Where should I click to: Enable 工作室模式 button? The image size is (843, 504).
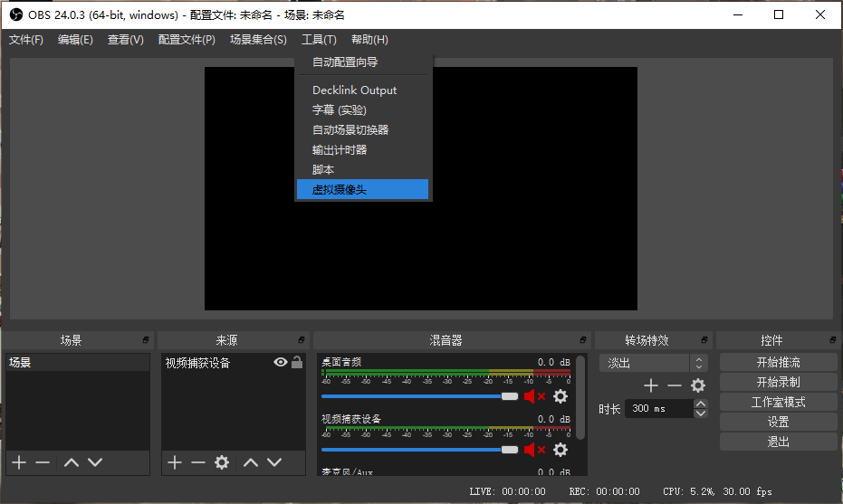pyautogui.click(x=778, y=402)
